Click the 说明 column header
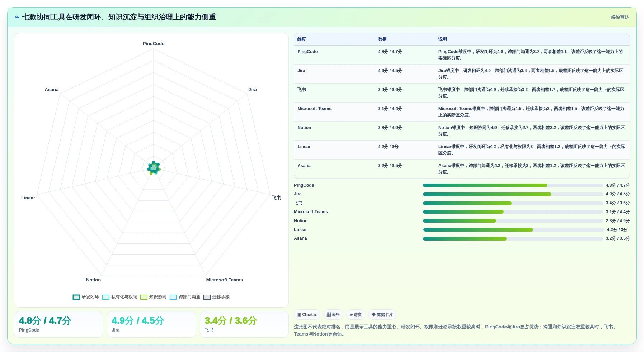The height and width of the screenshot is (352, 644). pyautogui.click(x=443, y=39)
